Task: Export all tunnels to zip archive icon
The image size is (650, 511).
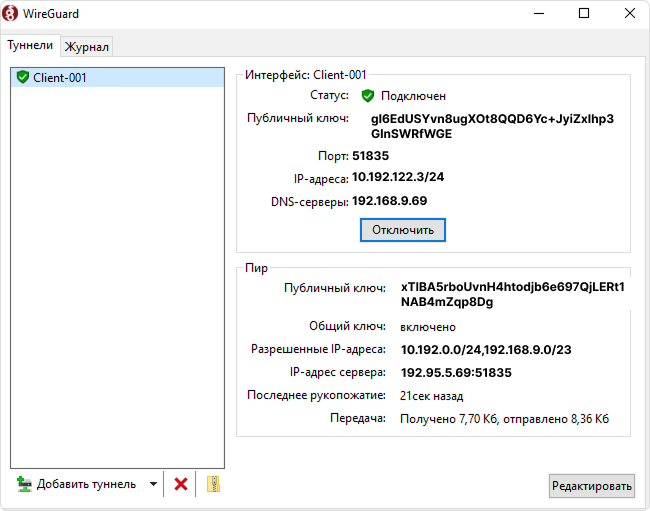Action: click(213, 484)
